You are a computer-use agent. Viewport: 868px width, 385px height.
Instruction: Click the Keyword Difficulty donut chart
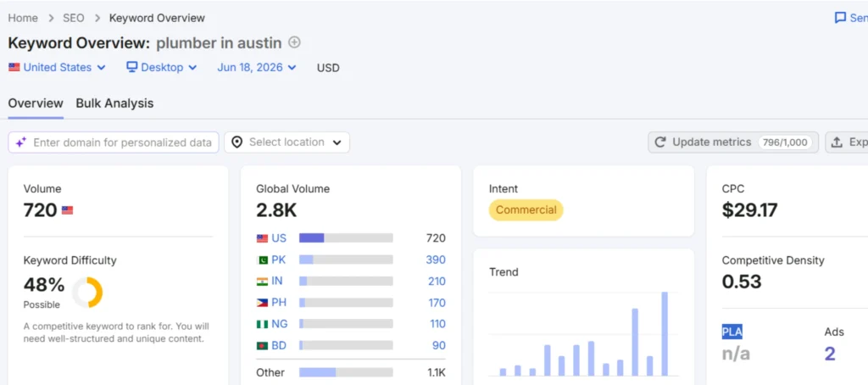[87, 292]
